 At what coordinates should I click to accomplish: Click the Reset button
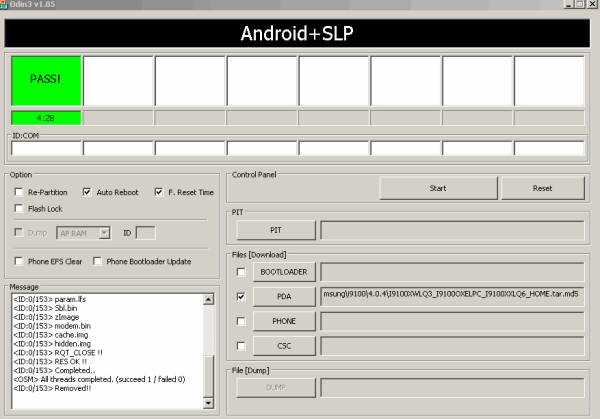pyautogui.click(x=543, y=188)
